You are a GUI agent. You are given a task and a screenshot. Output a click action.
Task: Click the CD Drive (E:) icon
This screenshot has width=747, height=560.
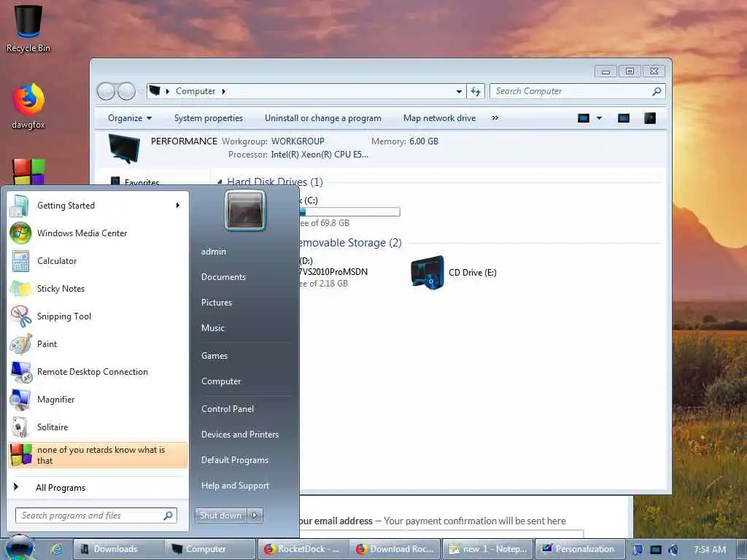coord(427,273)
